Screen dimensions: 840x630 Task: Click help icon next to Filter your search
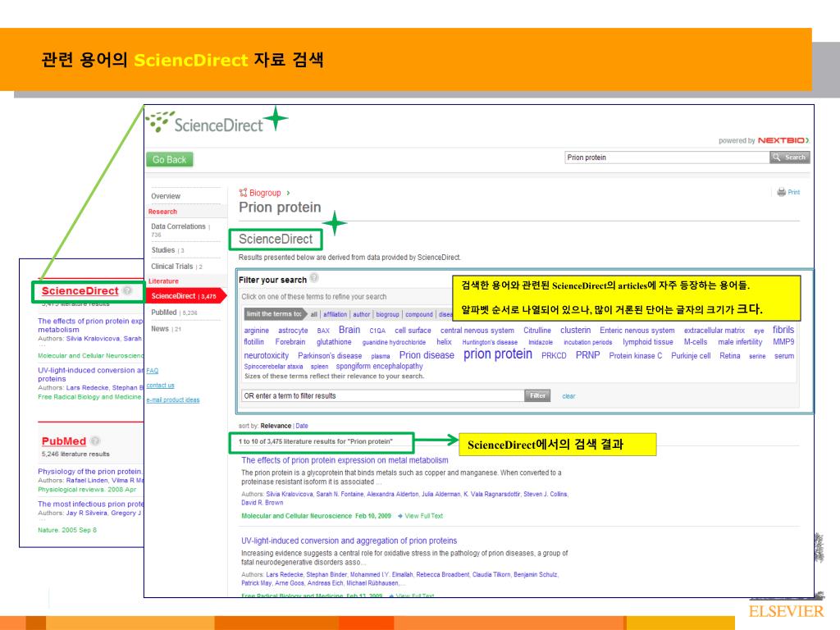pyautogui.click(x=314, y=277)
